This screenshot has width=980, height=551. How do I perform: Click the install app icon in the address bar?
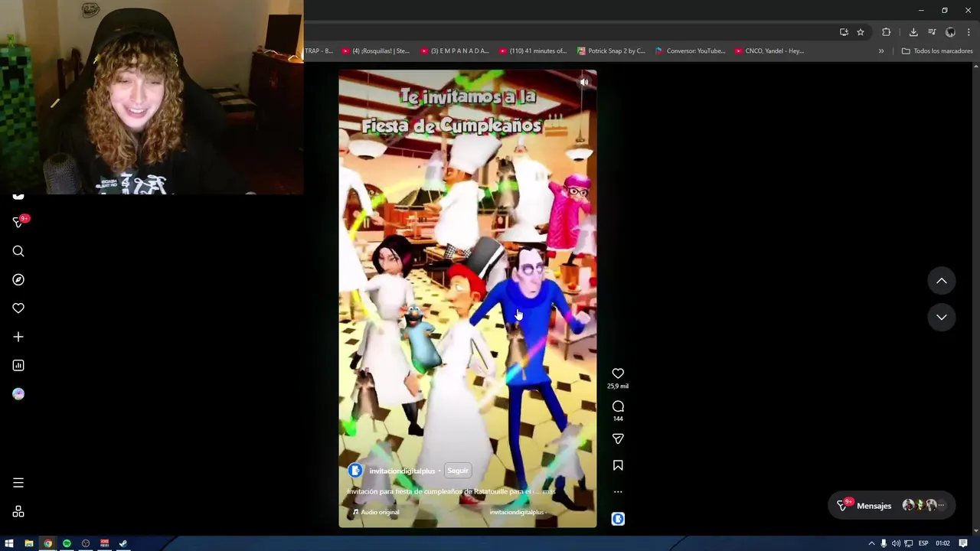(x=844, y=32)
